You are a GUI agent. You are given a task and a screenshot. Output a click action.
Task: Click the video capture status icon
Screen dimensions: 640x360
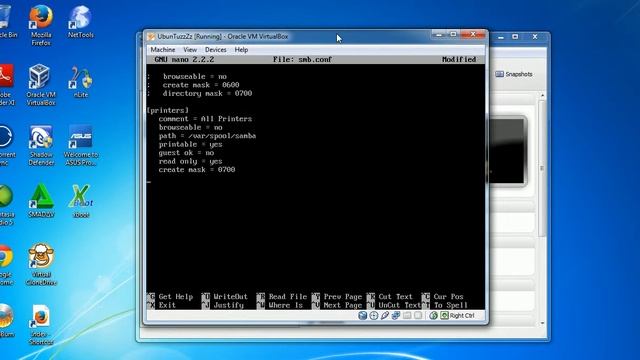418,316
